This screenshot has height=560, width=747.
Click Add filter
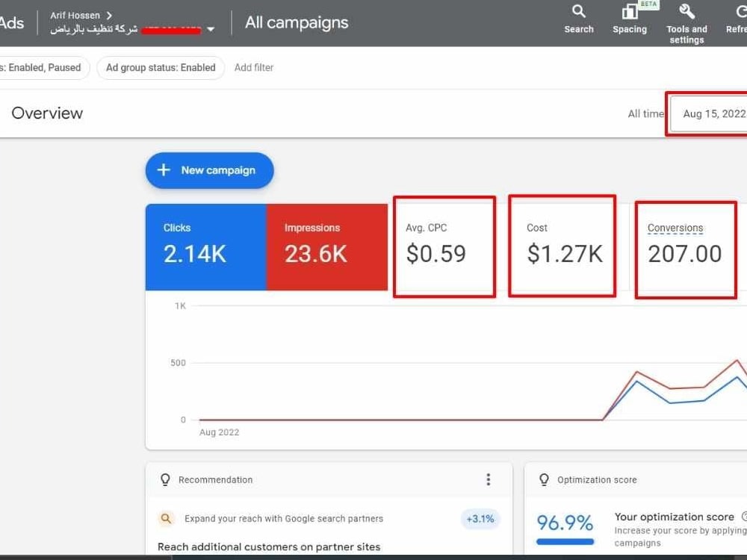coord(254,68)
